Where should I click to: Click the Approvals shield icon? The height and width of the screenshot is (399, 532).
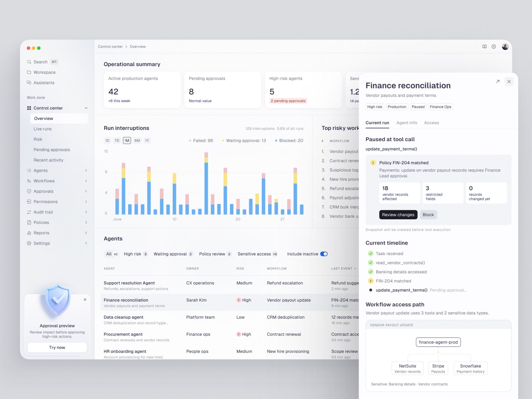29,191
